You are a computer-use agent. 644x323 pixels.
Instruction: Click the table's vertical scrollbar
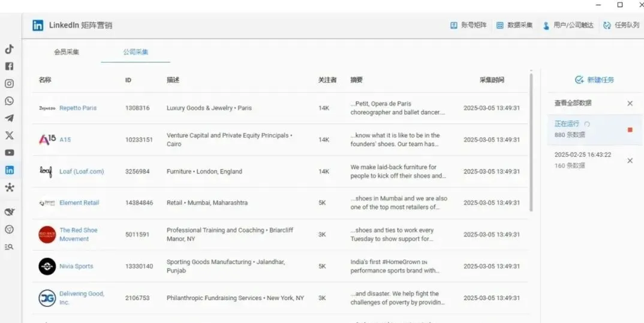pyautogui.click(x=531, y=142)
